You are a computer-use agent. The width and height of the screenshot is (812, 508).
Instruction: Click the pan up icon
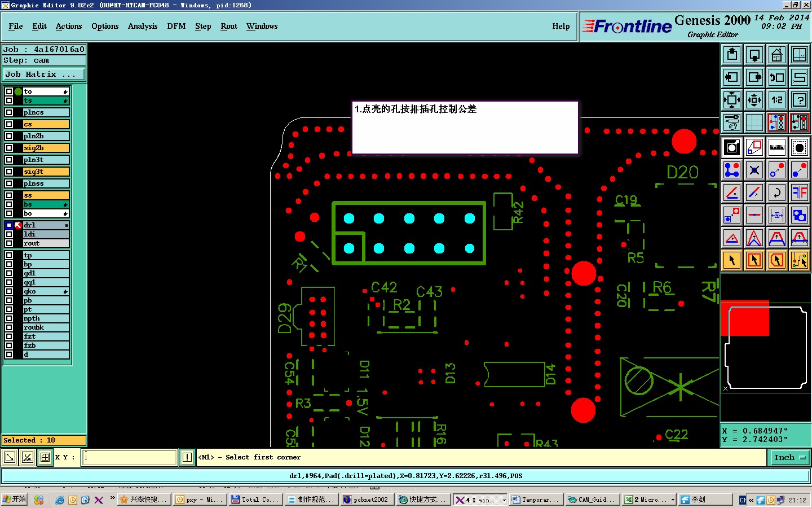732,55
